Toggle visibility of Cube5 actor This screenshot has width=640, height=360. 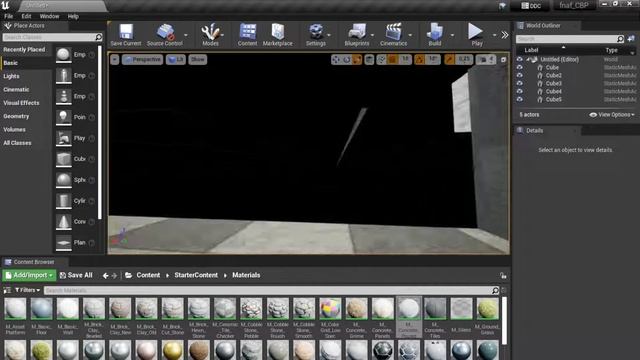(x=519, y=99)
